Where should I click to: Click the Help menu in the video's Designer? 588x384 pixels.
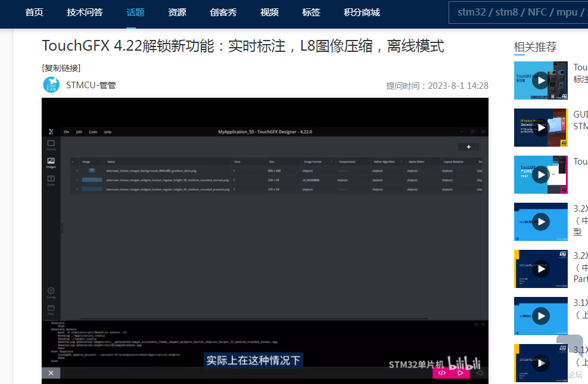click(108, 132)
